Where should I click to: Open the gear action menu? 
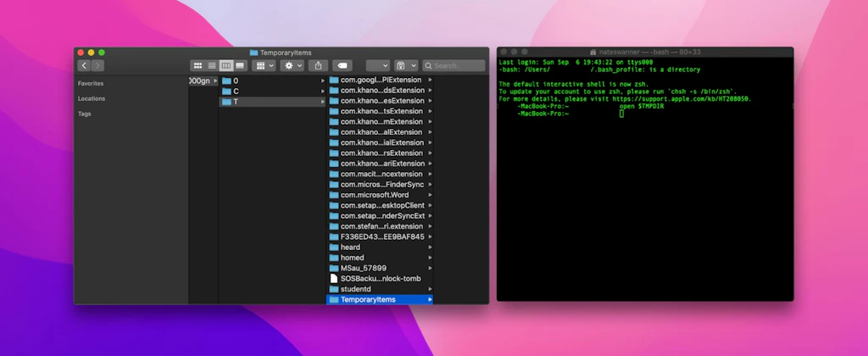(292, 66)
